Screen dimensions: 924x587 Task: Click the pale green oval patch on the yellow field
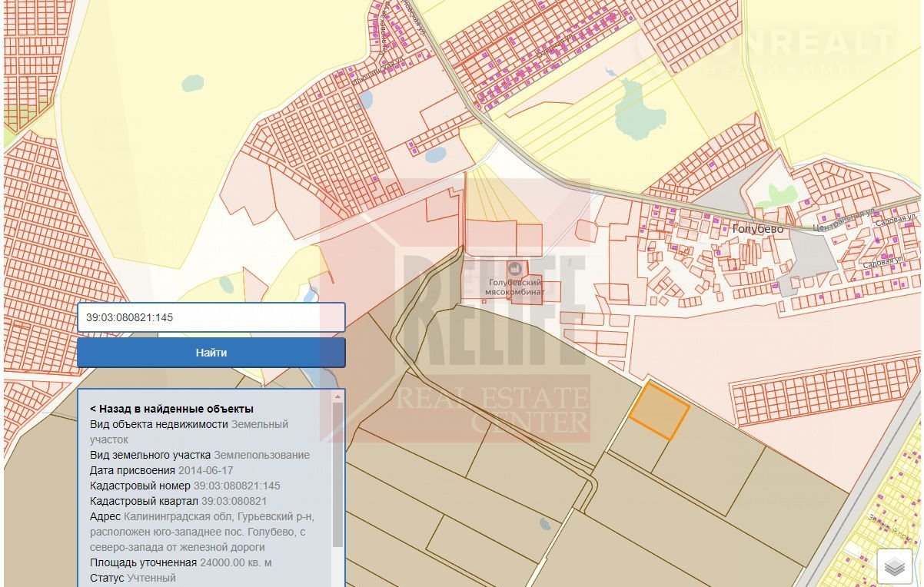tap(192, 82)
